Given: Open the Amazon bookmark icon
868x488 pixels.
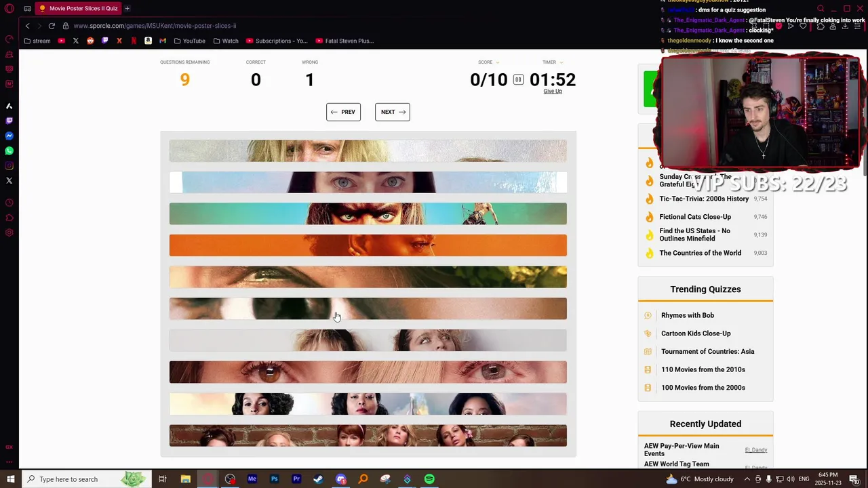Looking at the screenshot, I should [148, 41].
